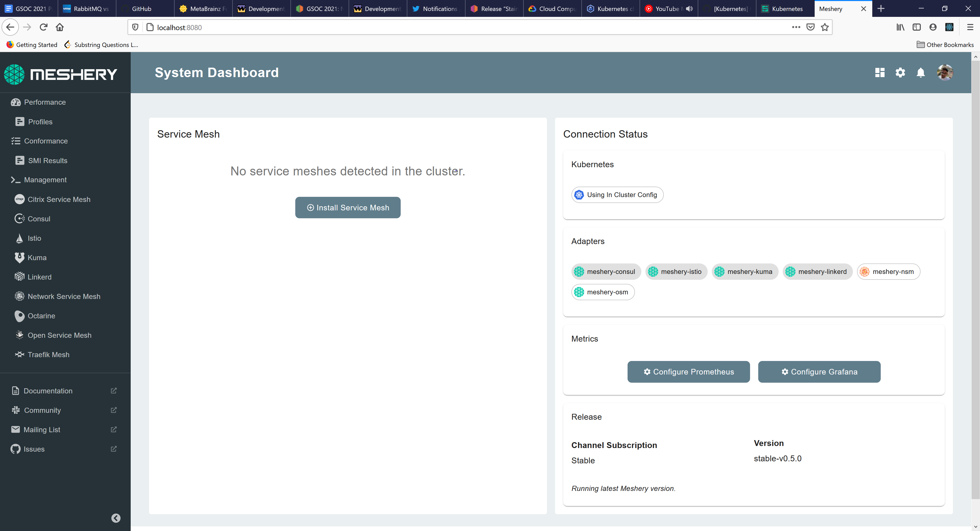Click meshery-linkerd adapter chip
Viewport: 980px width, 531px height.
tap(817, 271)
